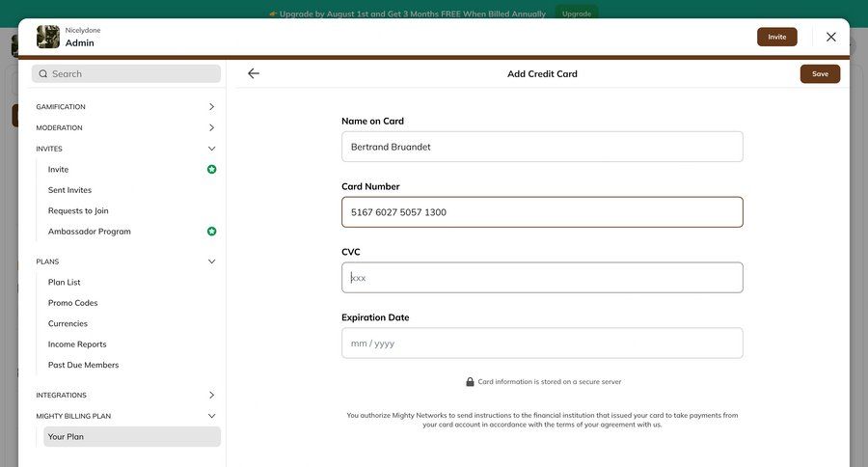Click the Add Credit Card heading
Screen dimensions: 868x467
(542, 73)
